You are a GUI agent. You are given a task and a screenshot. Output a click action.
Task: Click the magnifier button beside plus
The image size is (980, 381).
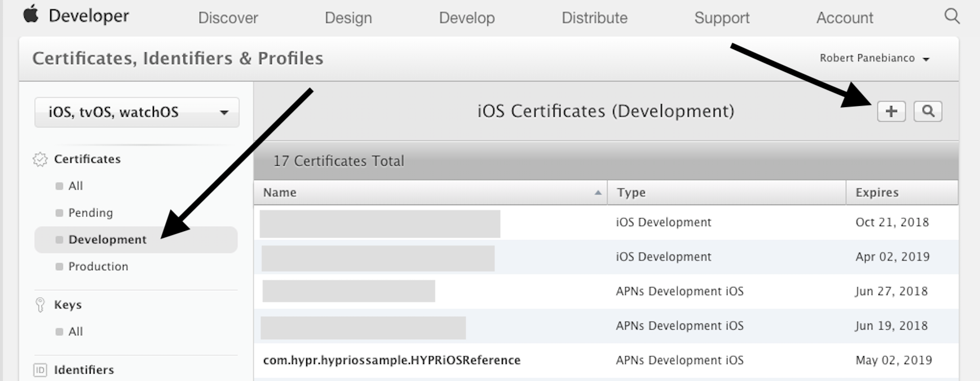tap(928, 112)
